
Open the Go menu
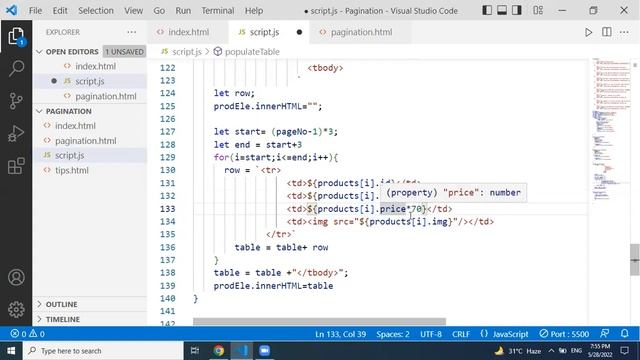tap(159, 11)
